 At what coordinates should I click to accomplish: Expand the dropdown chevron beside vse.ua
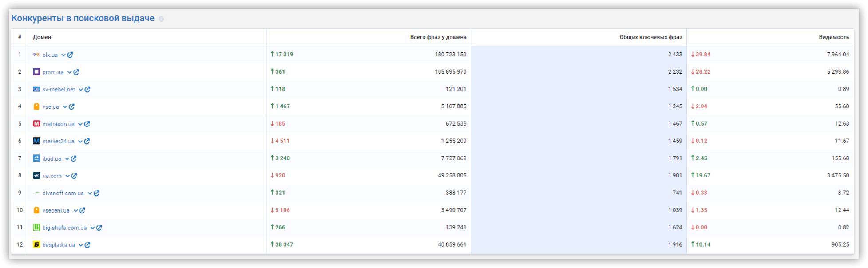pyautogui.click(x=65, y=107)
